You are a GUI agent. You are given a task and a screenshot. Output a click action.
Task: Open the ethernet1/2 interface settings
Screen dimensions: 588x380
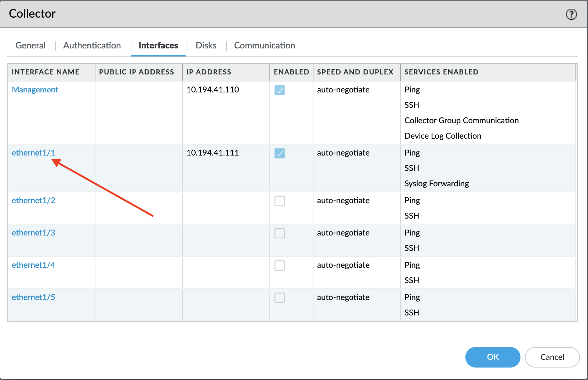(x=33, y=200)
